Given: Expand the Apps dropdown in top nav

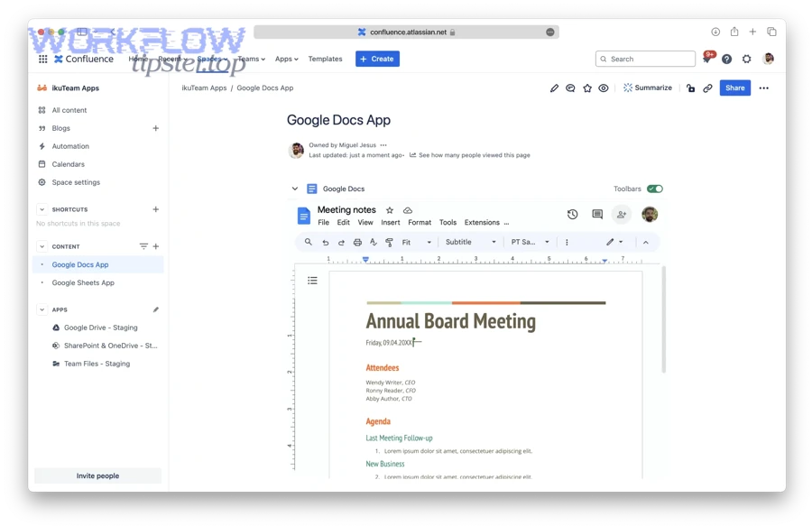Looking at the screenshot, I should (x=286, y=59).
